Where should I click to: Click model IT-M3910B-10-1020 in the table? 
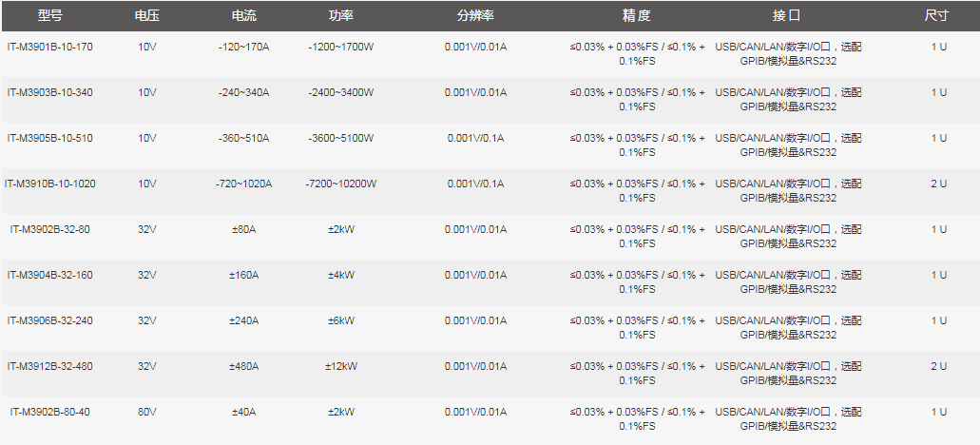pyautogui.click(x=50, y=184)
